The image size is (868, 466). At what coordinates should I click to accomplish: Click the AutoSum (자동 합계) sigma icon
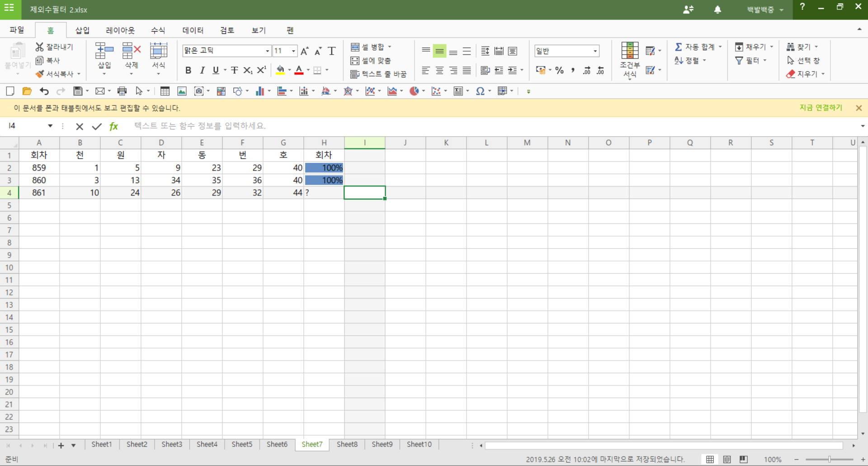click(x=678, y=47)
